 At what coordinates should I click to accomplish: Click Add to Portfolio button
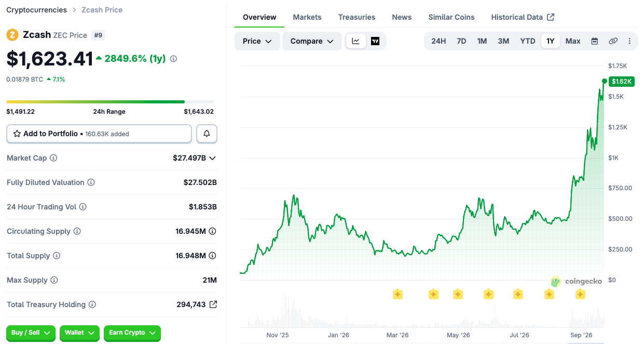[x=99, y=134]
